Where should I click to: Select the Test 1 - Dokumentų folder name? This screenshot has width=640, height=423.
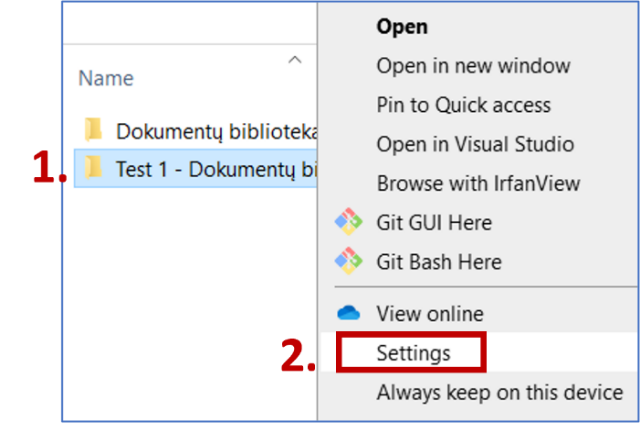click(216, 168)
